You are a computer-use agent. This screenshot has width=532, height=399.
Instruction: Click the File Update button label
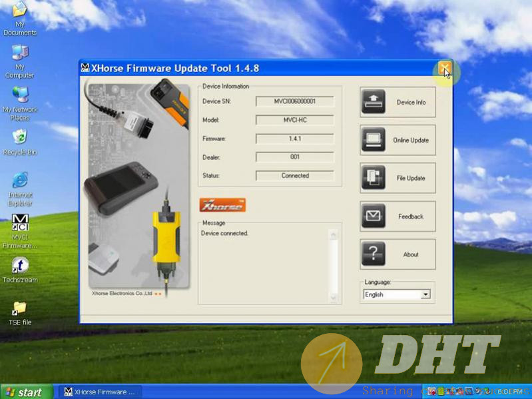click(x=411, y=178)
